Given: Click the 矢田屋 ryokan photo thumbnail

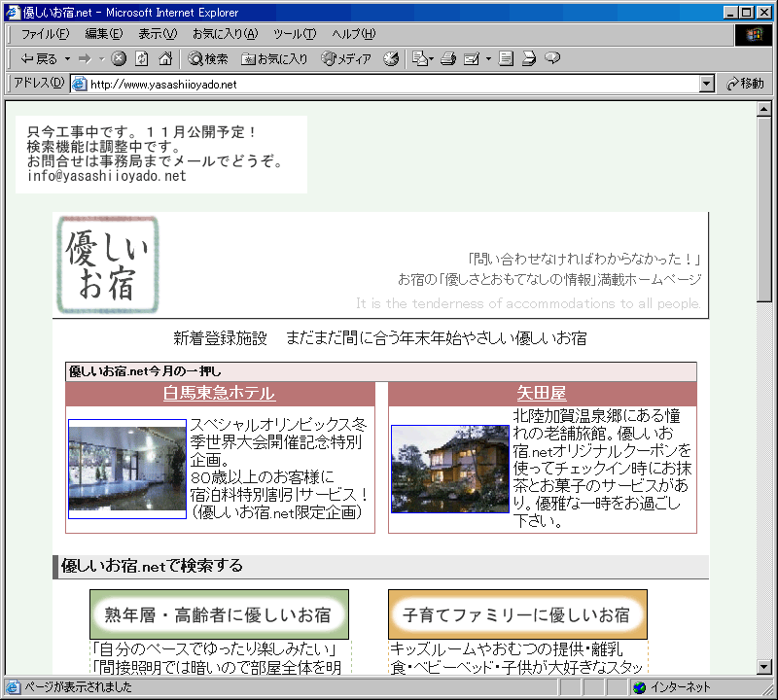Looking at the screenshot, I should pos(450,469).
